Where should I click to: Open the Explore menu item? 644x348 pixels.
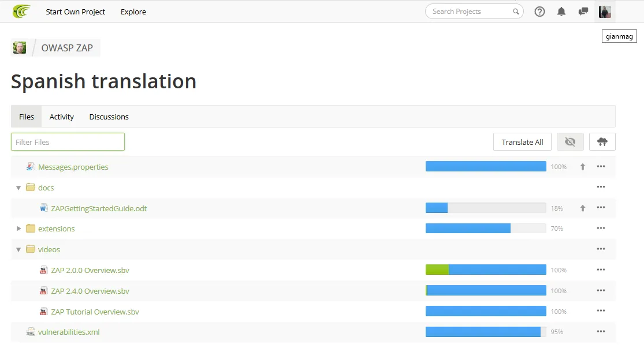click(x=133, y=12)
